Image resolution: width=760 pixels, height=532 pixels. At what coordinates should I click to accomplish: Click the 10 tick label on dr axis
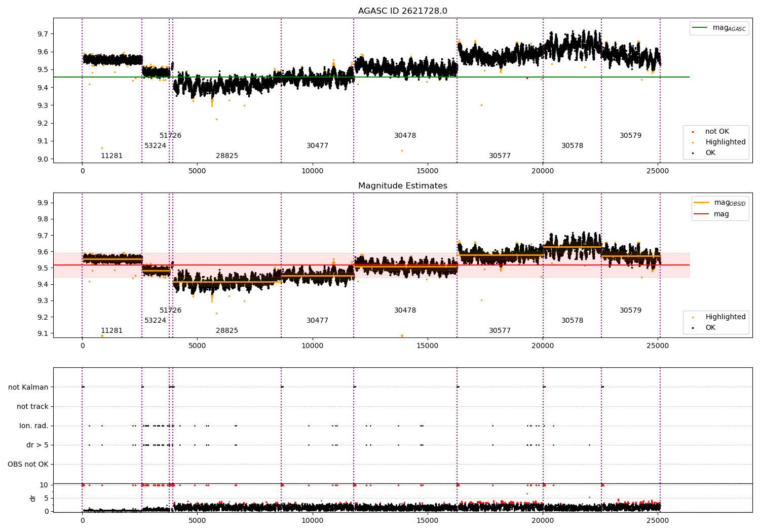tap(44, 485)
